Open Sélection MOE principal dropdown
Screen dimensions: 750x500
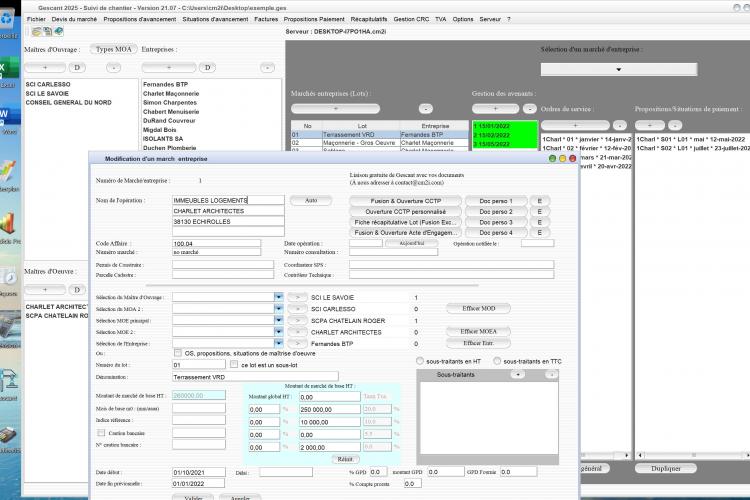tap(278, 320)
